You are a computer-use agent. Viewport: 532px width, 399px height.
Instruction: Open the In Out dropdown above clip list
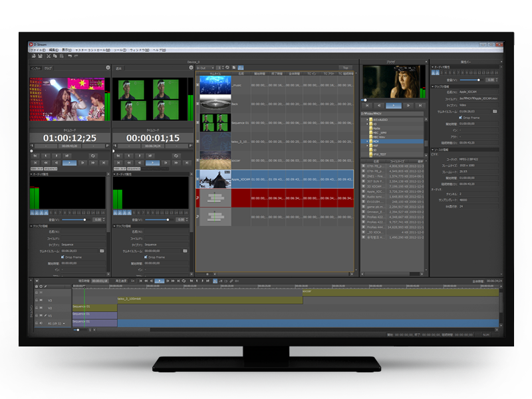(x=205, y=68)
